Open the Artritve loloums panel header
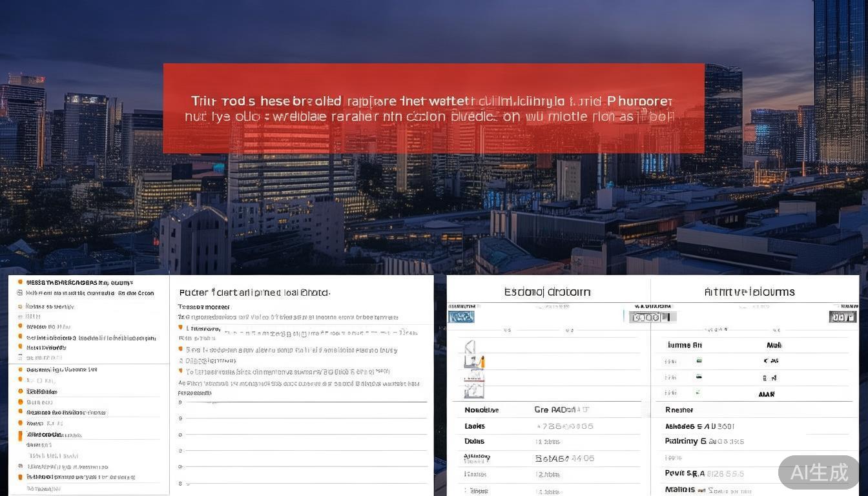 [749, 292]
